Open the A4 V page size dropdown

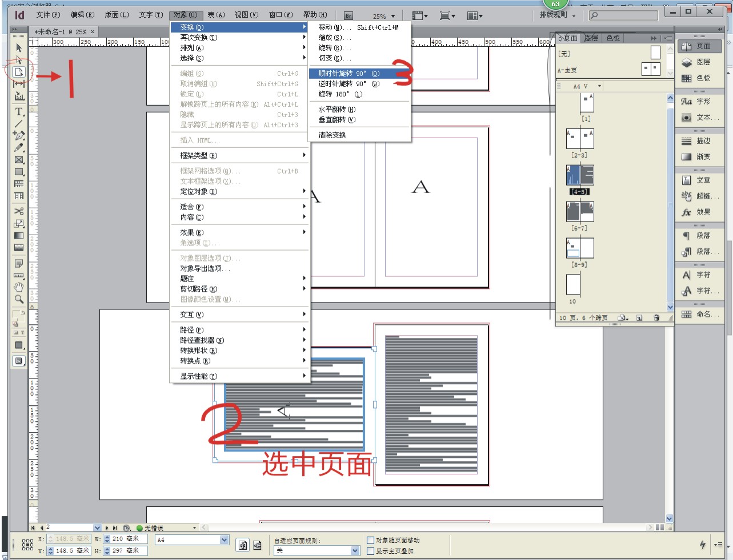(599, 86)
